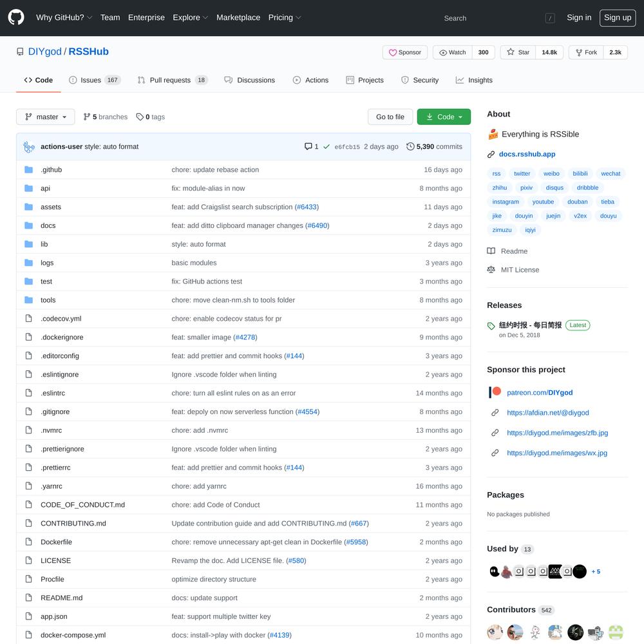
Task: Select the youtube topic tag
Action: coord(543,202)
